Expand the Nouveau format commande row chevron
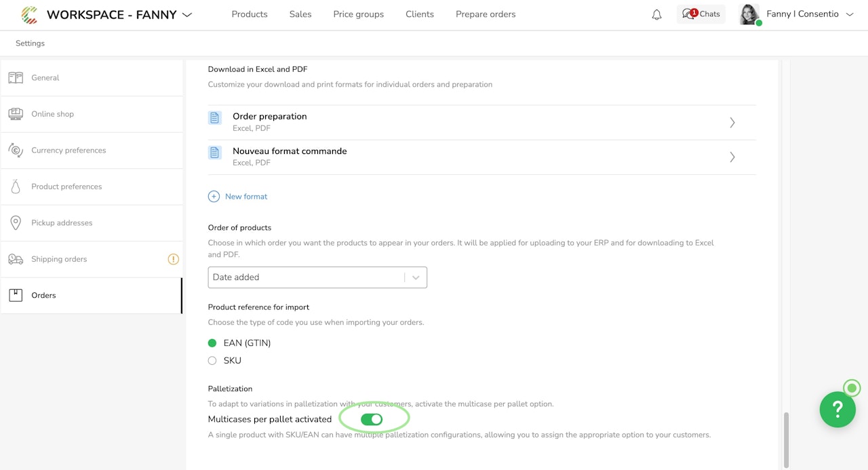 tap(732, 157)
